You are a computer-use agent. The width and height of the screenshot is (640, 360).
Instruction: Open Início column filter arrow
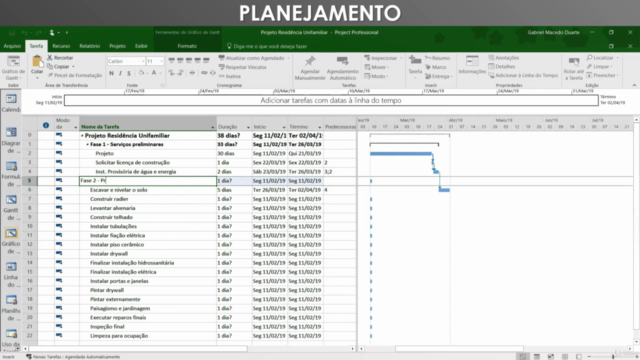pyautogui.click(x=284, y=127)
